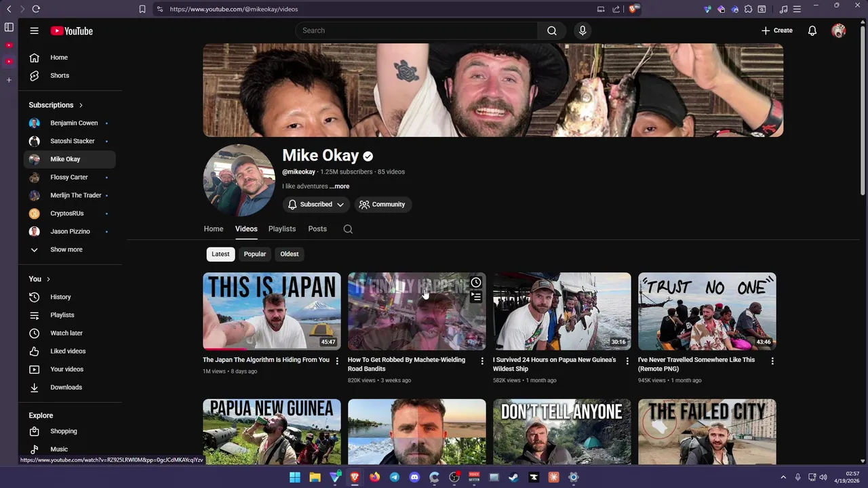The width and height of the screenshot is (868, 488).
Task: Show hidden system tray icons
Action: (x=783, y=477)
